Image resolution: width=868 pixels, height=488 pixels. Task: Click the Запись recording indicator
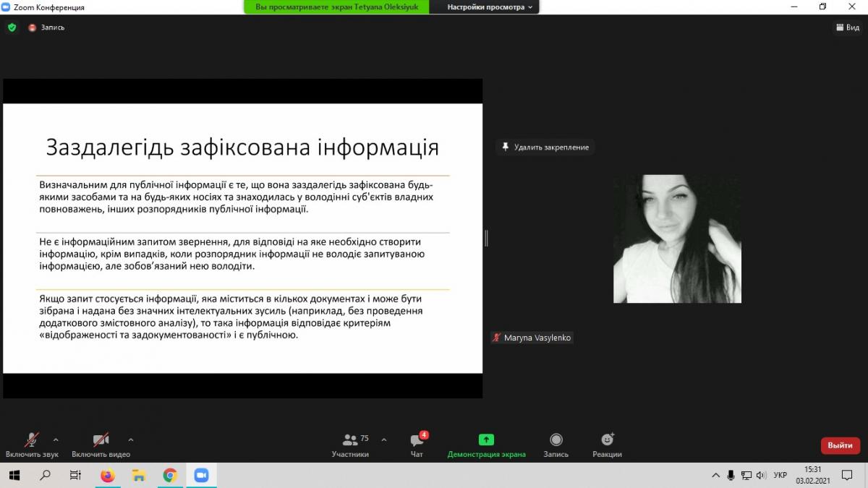47,27
